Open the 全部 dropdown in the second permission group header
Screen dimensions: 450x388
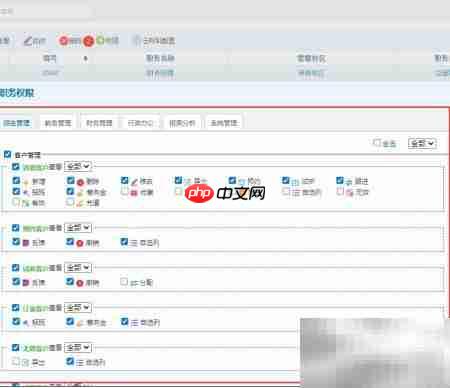point(78,228)
